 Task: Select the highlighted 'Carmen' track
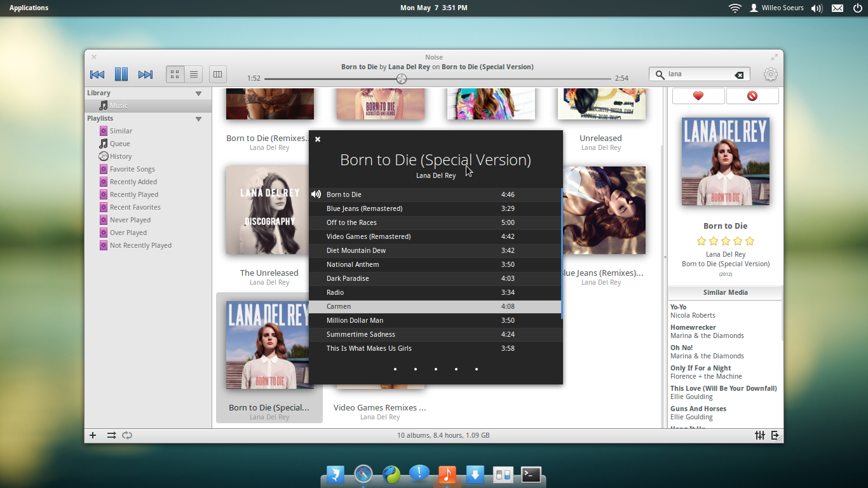[x=435, y=306]
